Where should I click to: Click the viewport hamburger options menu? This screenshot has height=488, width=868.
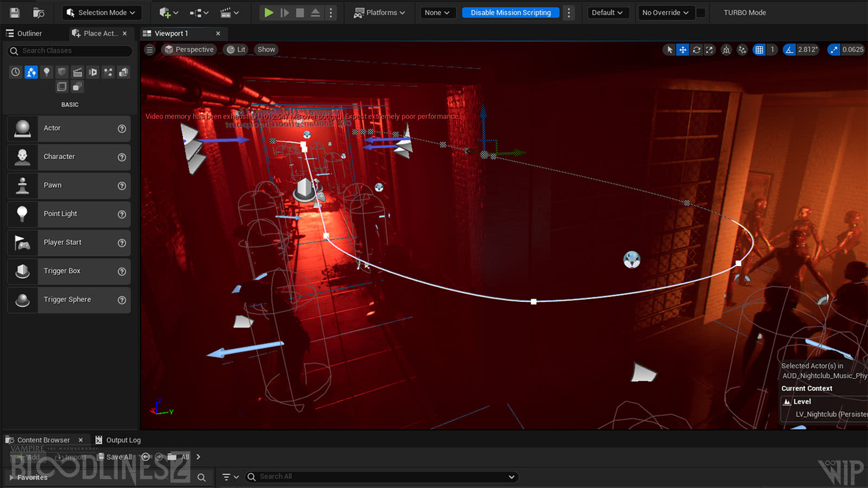150,50
